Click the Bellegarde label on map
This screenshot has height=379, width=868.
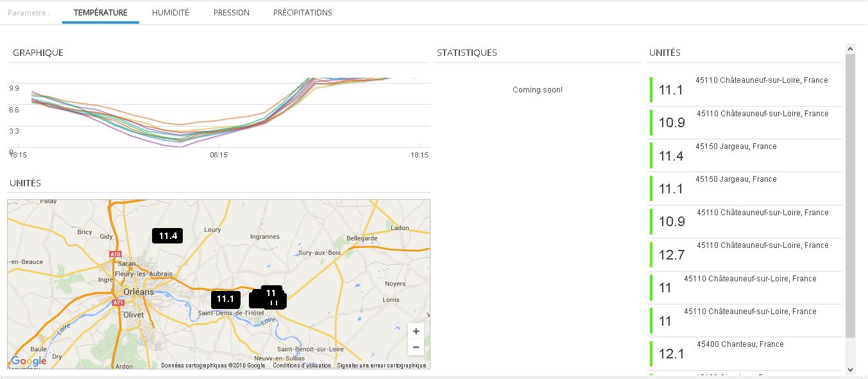click(x=362, y=238)
